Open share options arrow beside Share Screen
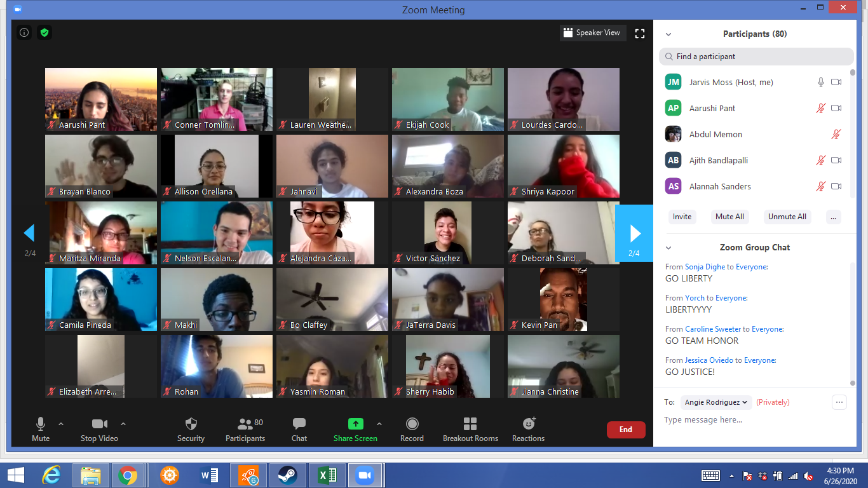Image resolution: width=868 pixels, height=488 pixels. pos(379,424)
